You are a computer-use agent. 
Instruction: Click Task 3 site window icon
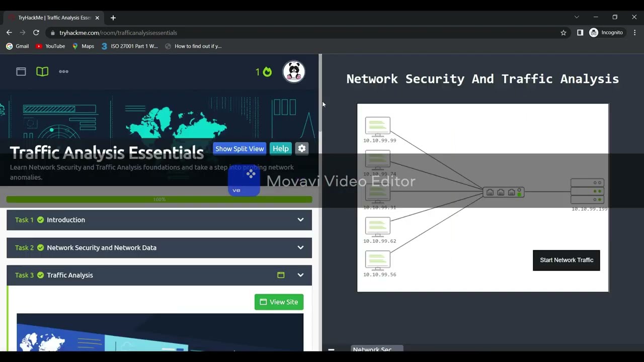281,275
